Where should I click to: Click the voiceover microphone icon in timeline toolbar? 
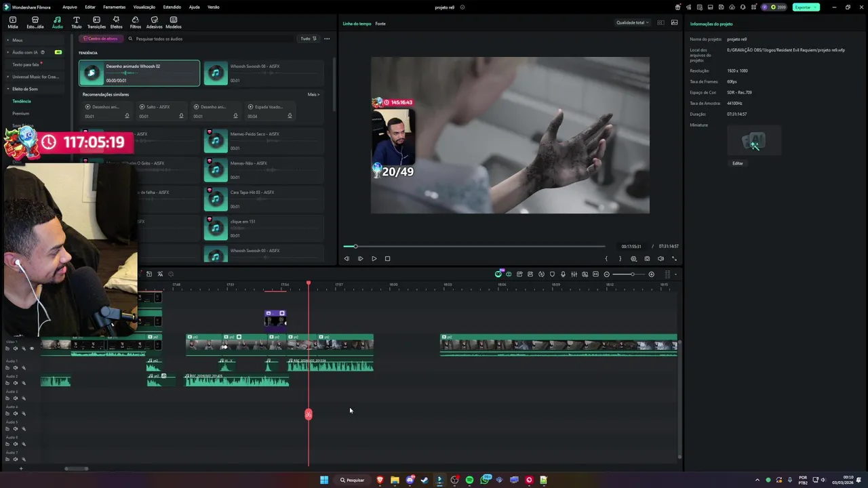click(x=563, y=274)
